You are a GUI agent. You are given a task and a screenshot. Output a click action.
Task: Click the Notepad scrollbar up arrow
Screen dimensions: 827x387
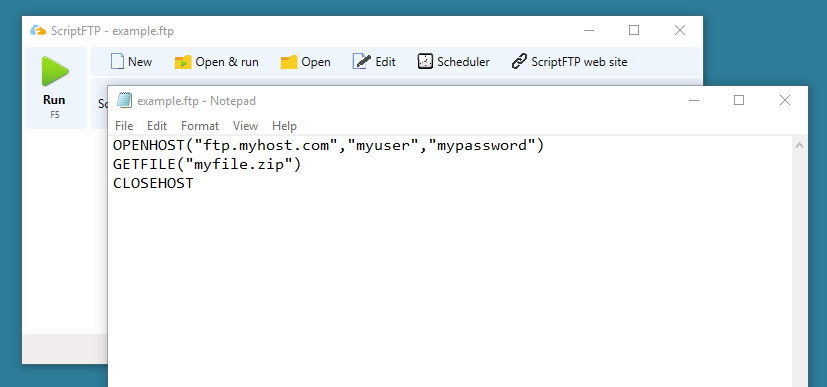click(x=799, y=144)
